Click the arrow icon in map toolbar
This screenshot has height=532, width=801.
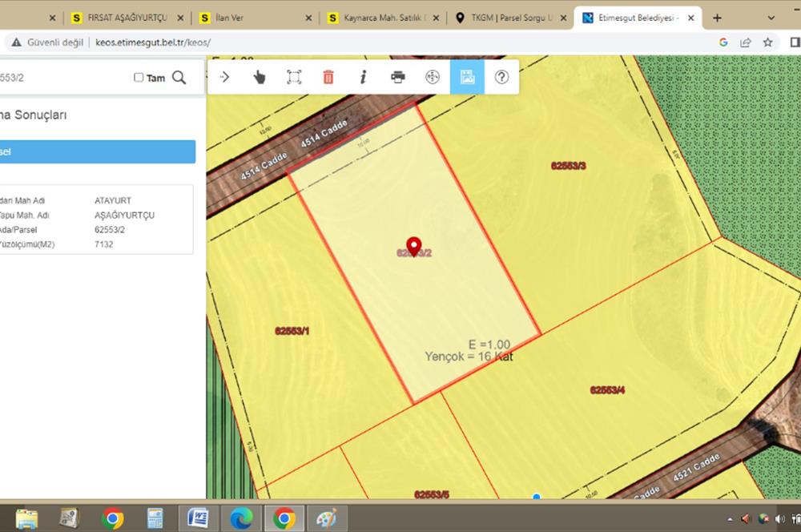coord(225,77)
